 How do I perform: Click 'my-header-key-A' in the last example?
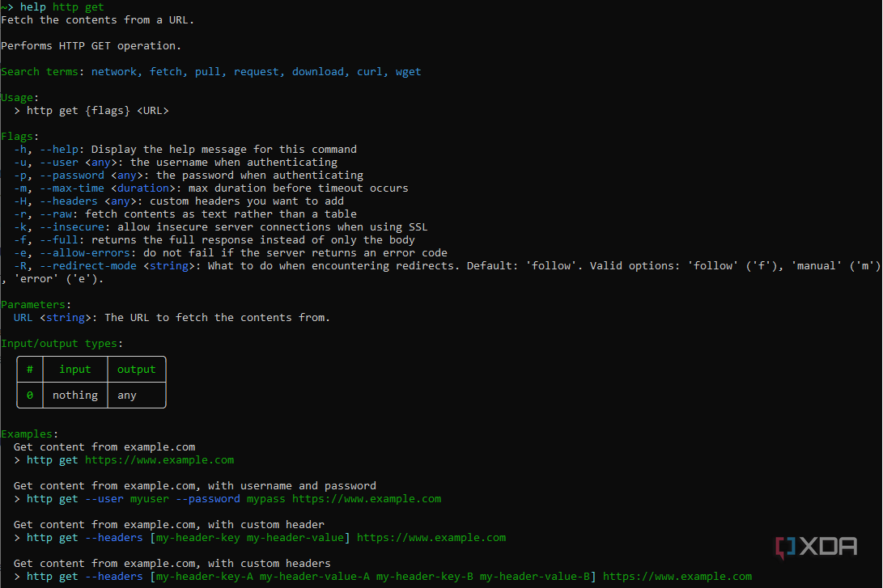click(x=205, y=576)
